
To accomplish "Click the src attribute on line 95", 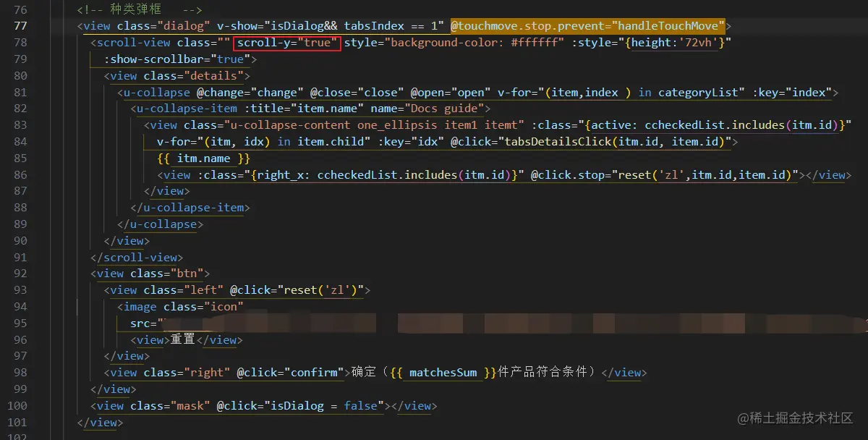I will point(148,323).
